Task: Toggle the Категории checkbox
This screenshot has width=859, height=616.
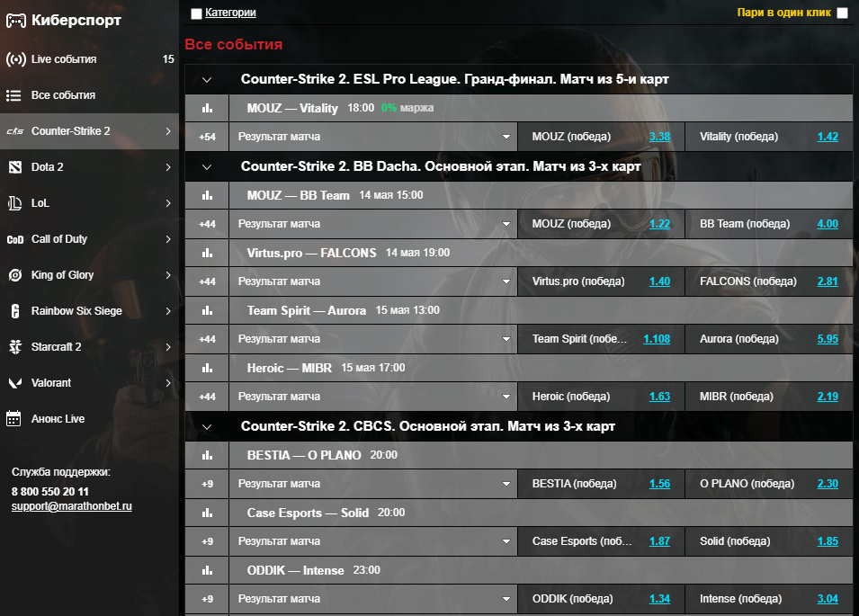Action: point(196,13)
